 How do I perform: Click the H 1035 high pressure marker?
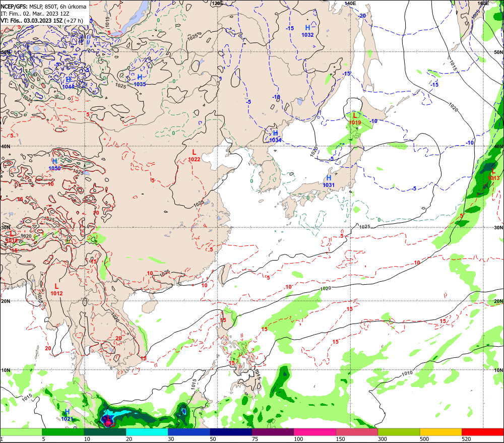140,80
